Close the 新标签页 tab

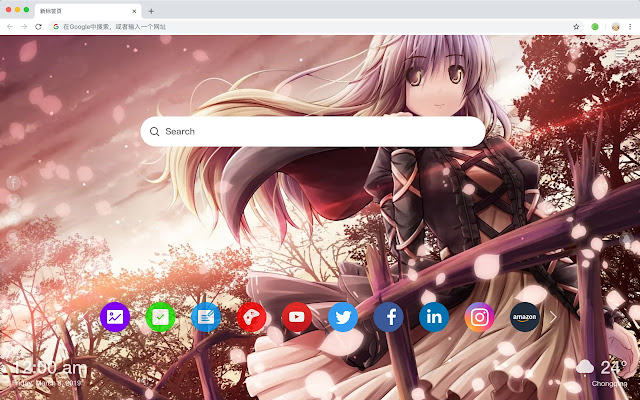[x=134, y=11]
